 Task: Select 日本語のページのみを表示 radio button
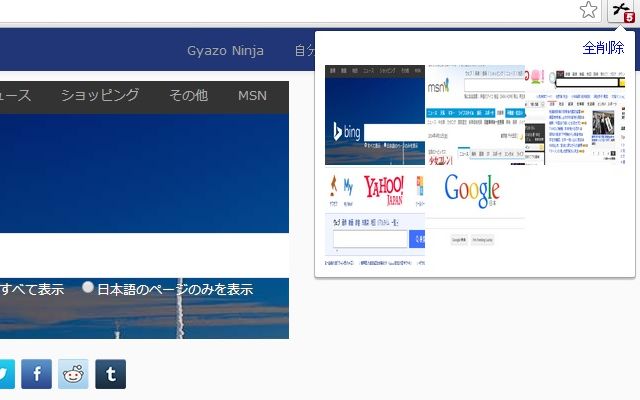coord(88,287)
